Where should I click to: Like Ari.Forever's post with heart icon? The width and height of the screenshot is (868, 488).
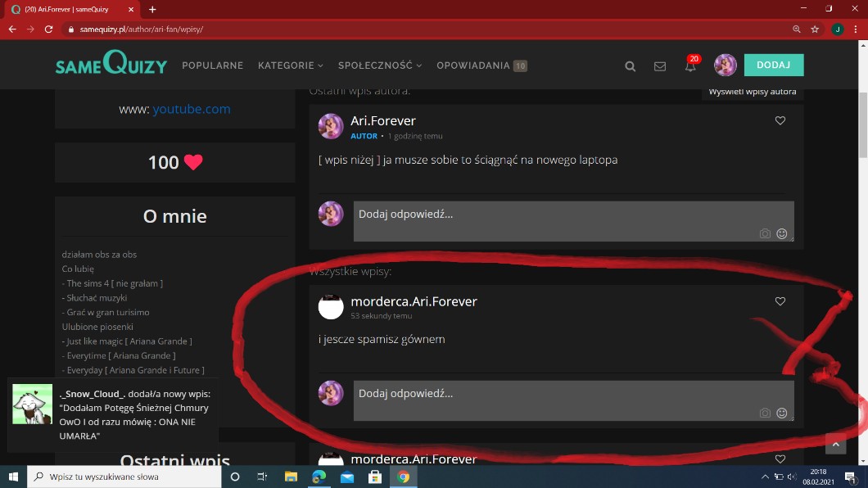click(x=780, y=120)
